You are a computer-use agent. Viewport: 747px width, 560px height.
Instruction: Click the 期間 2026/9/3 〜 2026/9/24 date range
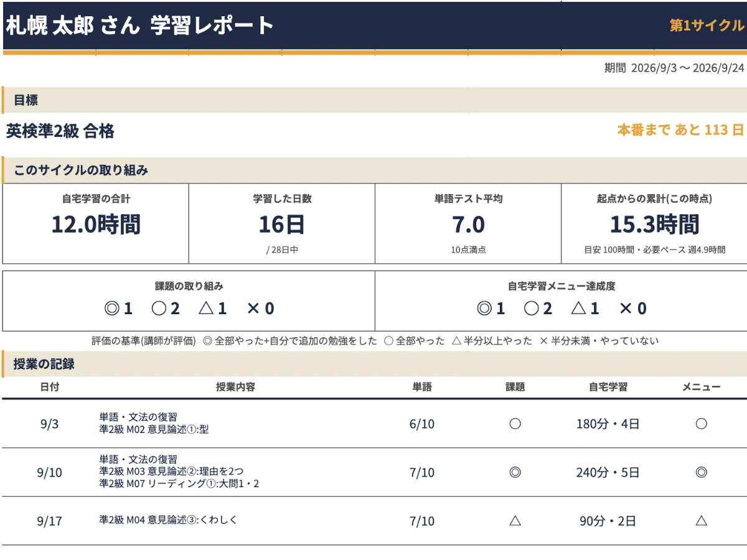click(674, 68)
